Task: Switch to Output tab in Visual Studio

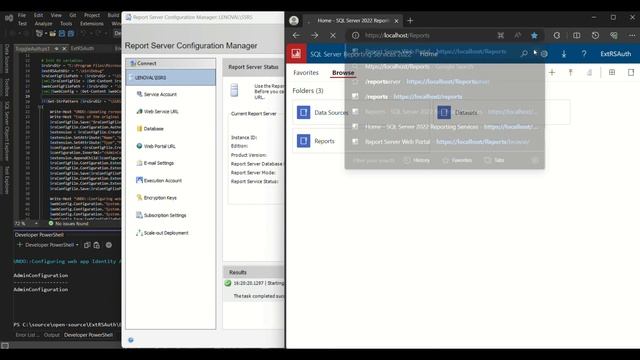Action: 51,335
